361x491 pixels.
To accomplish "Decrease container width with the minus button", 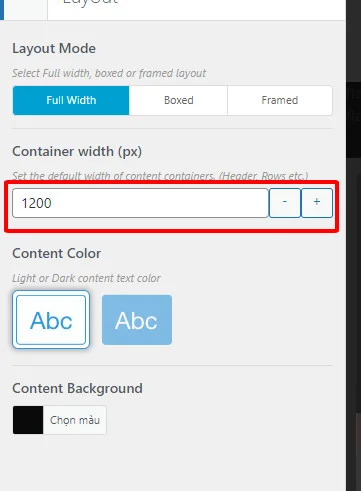I will point(285,203).
